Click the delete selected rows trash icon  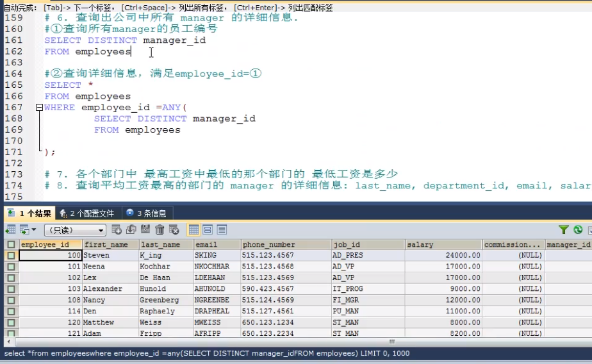pos(160,229)
